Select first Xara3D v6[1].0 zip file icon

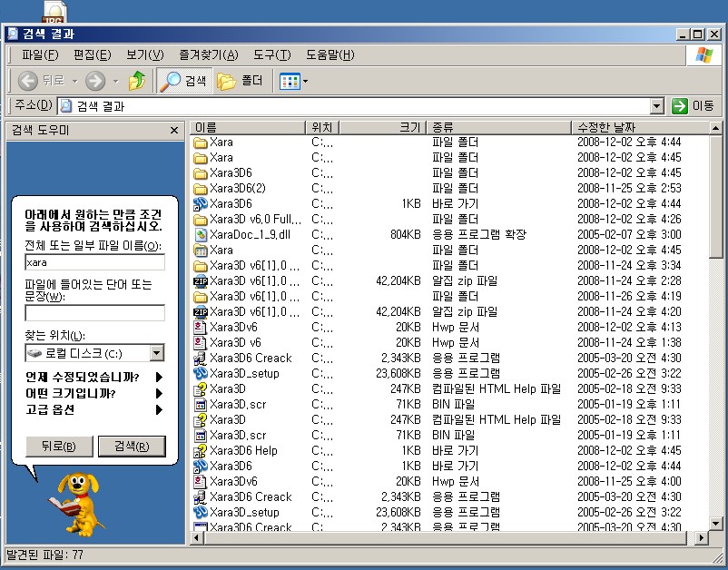200,281
